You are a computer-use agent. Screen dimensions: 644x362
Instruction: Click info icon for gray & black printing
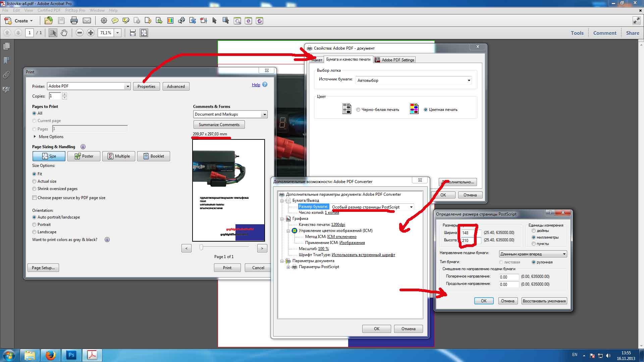point(107,239)
